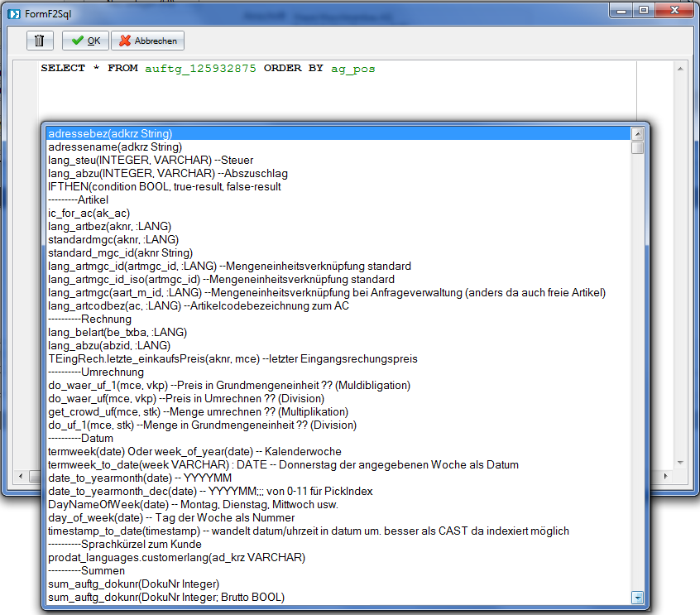Choose the IFTHEN condition function entry
The image size is (700, 615).
pos(165,186)
